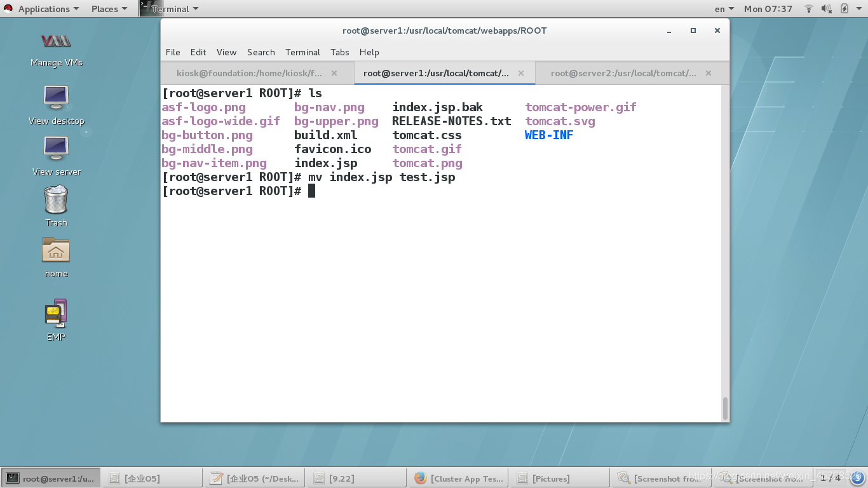Select the View desktop icon
This screenshot has height=488, width=868.
tap(56, 104)
